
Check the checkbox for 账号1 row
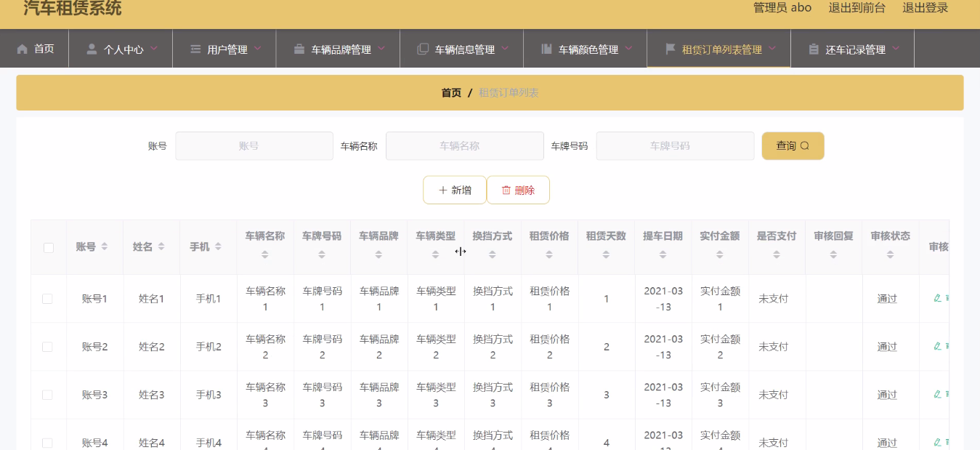[47, 299]
